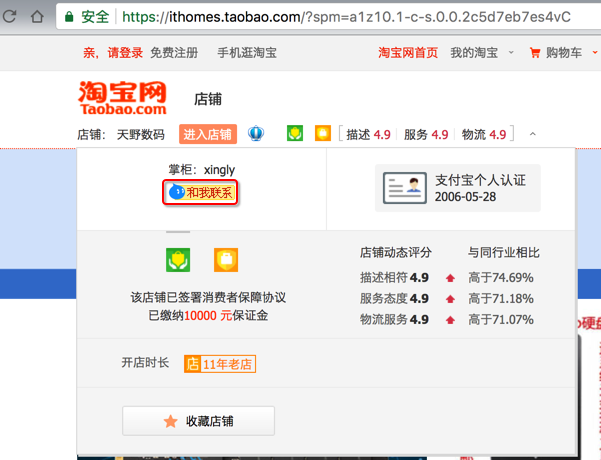Click 支付宝个人认证 text
Viewport: 601px width, 460px height.
(x=480, y=180)
